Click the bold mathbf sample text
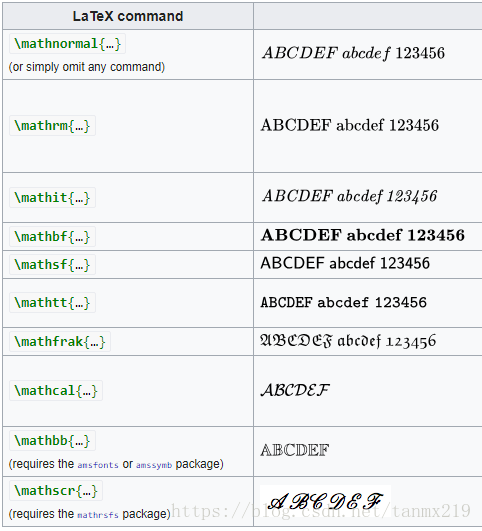482x531 pixels. click(x=363, y=235)
